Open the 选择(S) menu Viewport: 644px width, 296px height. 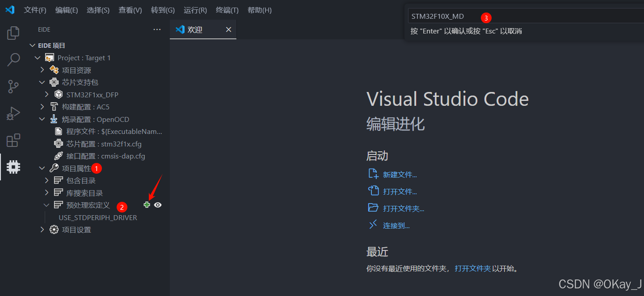pyautogui.click(x=98, y=10)
